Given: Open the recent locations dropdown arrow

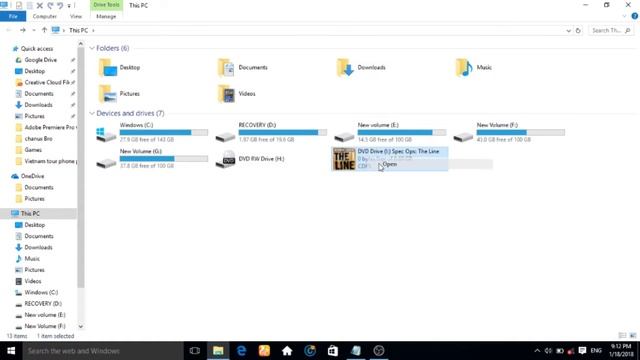Looking at the screenshot, I should tap(33, 31).
